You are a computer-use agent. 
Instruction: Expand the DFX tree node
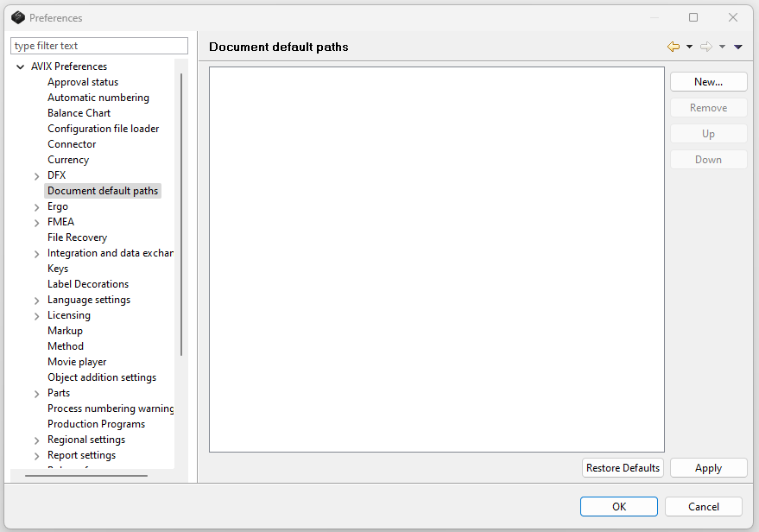click(36, 176)
